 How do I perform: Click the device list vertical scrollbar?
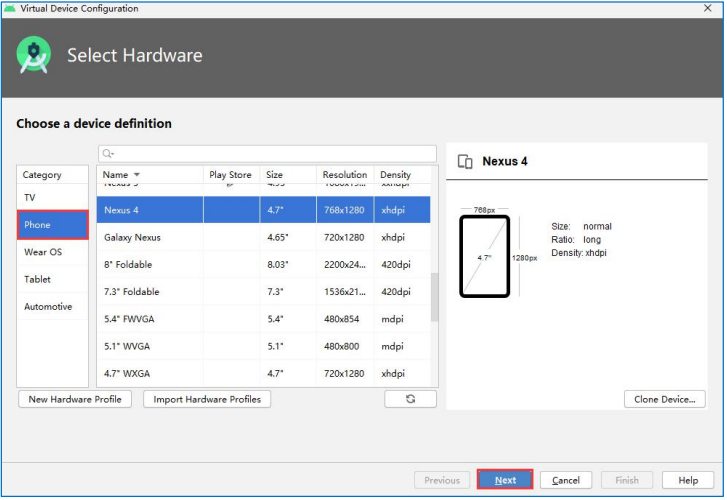(x=436, y=298)
